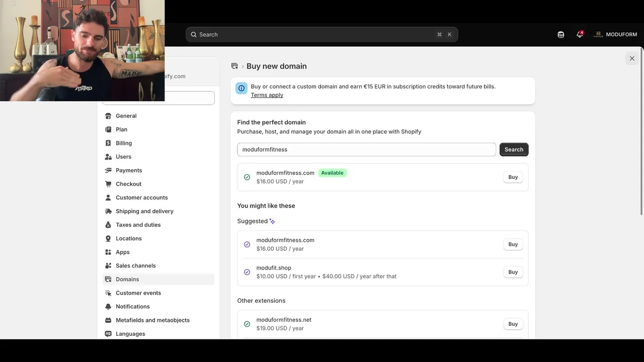Select the Sales channels icon
The image size is (644, 362).
pyautogui.click(x=108, y=265)
